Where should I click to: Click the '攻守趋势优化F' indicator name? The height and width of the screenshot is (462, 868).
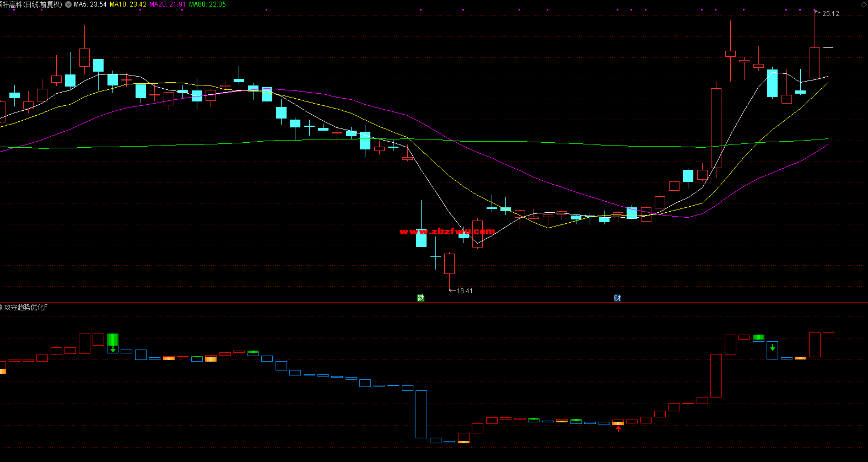pos(26,307)
